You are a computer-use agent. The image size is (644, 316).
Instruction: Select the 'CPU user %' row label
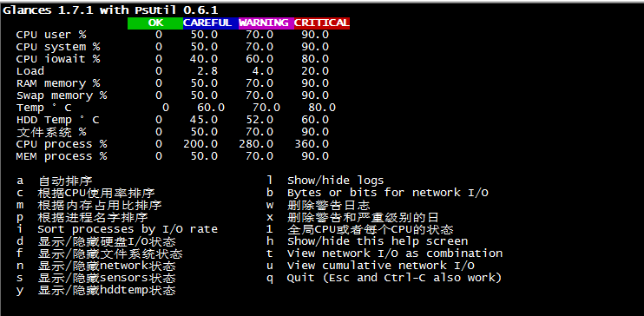[51, 35]
